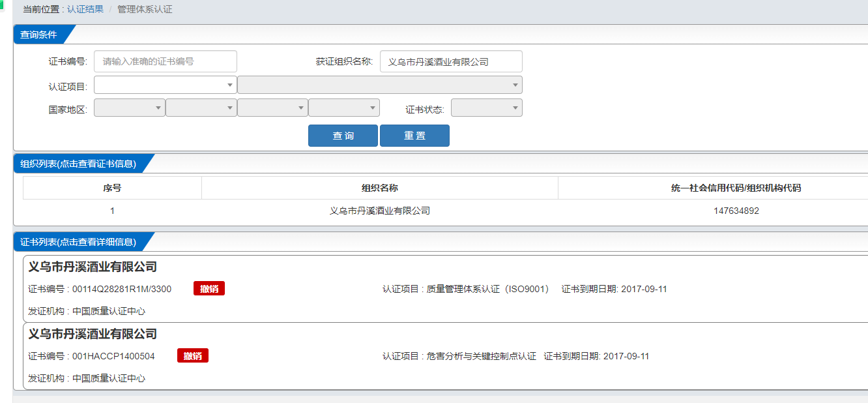Click the 国家地区 field label
This screenshot has width=868, height=403.
pyautogui.click(x=68, y=110)
